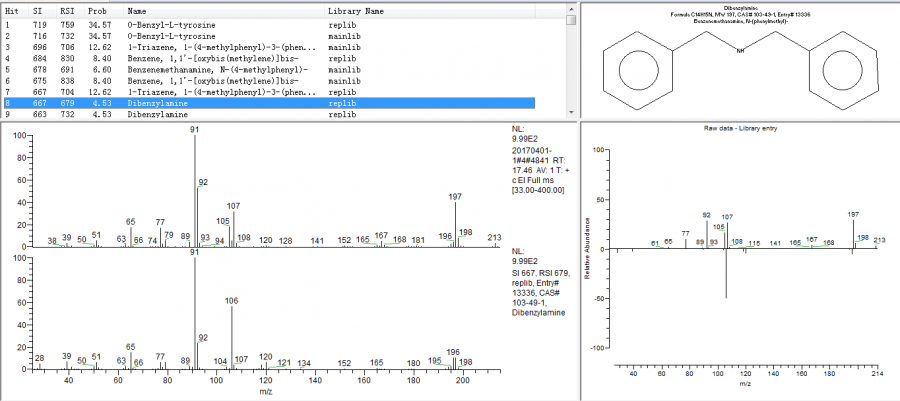Select hit 3 1-Triazene mainlib entry

click(180, 47)
